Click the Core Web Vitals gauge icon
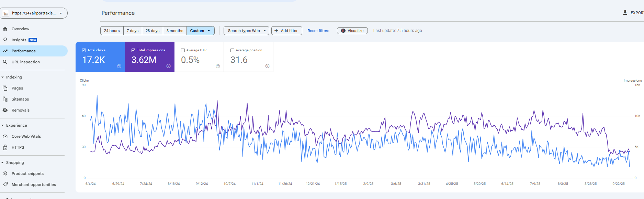The height and width of the screenshot is (199, 644). point(5,136)
